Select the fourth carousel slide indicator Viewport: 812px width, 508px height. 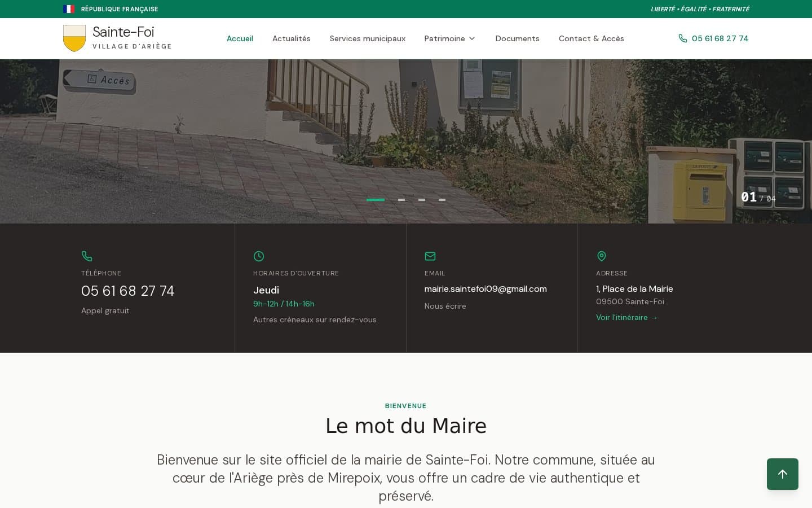pos(442,200)
